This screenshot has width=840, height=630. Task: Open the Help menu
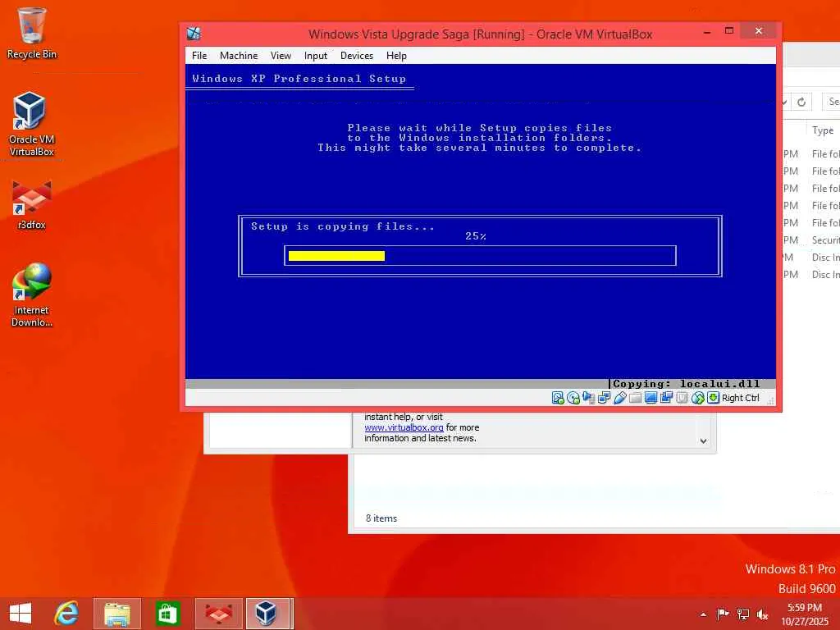click(x=396, y=56)
